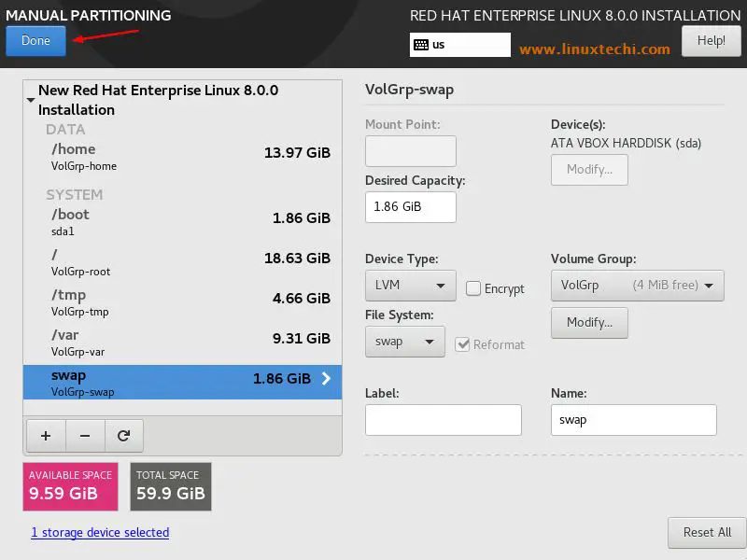
Task: Click the keyboard layout icon next to us
Action: 421,45
